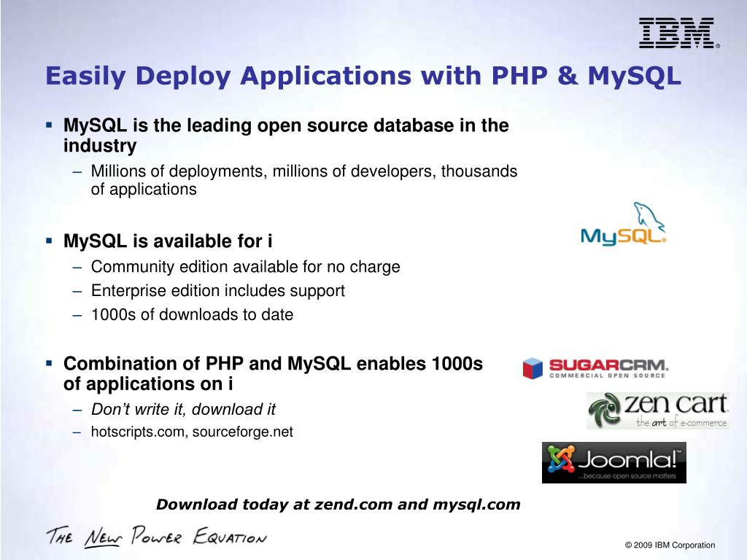Click the italic 'Don't write it, download it'

(183, 409)
